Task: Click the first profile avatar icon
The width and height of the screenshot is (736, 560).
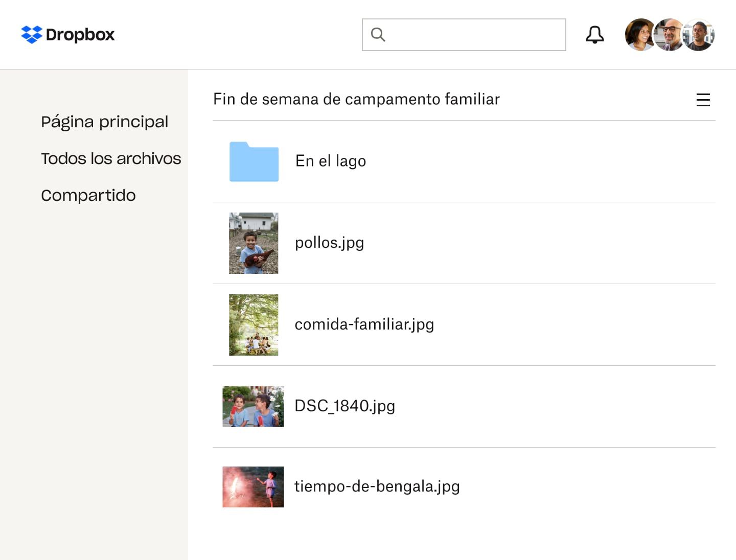Action: 640,34
